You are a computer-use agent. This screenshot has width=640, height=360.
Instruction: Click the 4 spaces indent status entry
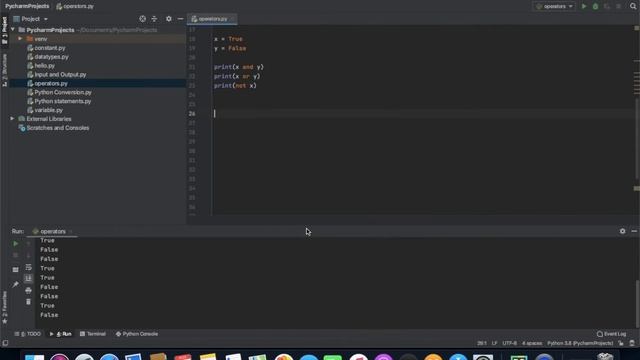[532, 343]
